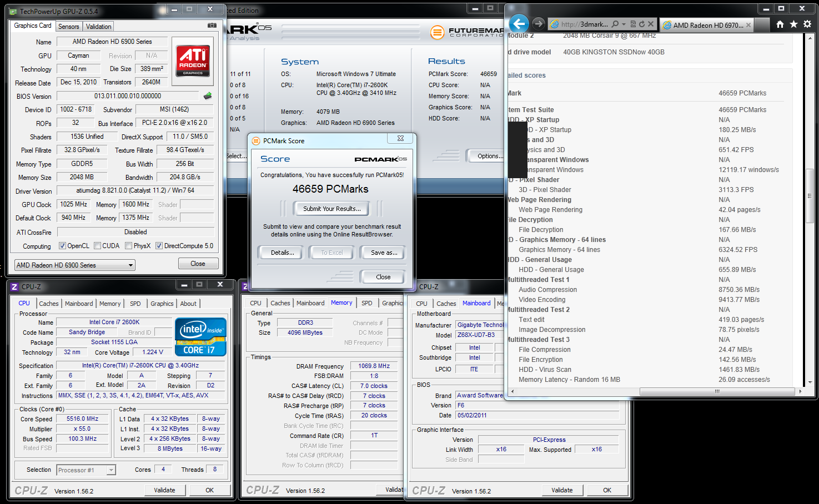Click the DRAM Frequency 1069.8 MHz value
Screen dimensions: 819x504
coord(374,366)
